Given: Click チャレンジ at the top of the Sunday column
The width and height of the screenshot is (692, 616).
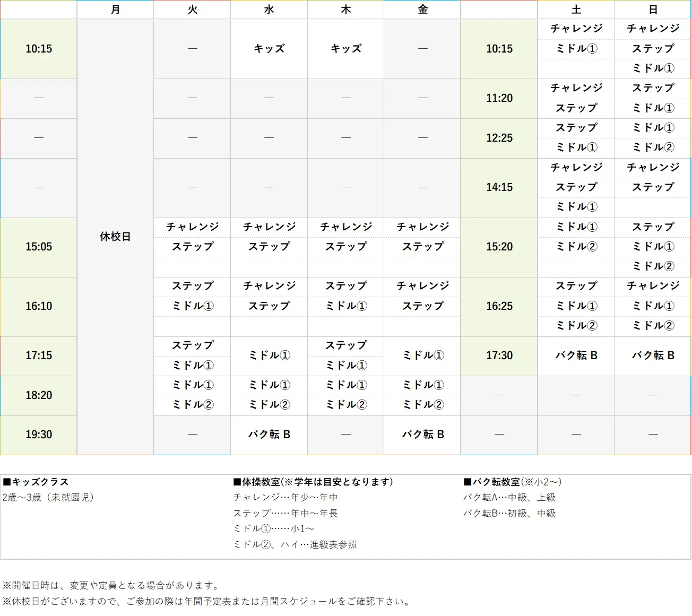Looking at the screenshot, I should coord(652,29).
